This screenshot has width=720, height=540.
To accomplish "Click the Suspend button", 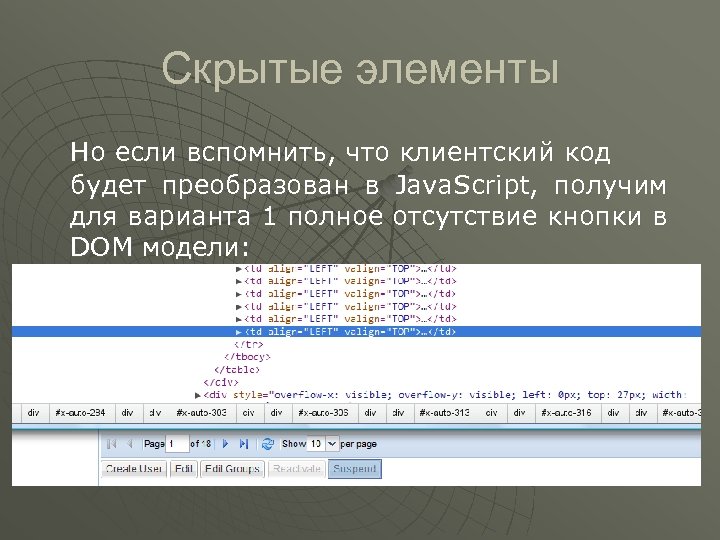I will coord(354,469).
